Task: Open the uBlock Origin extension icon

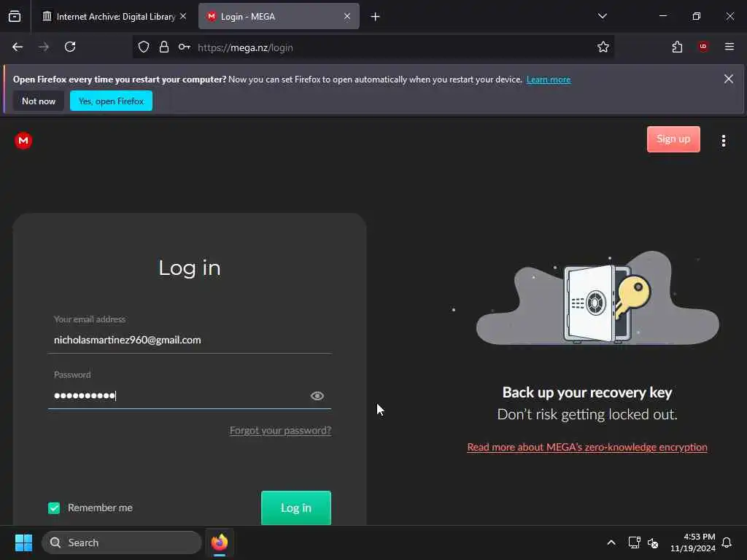Action: tap(703, 47)
